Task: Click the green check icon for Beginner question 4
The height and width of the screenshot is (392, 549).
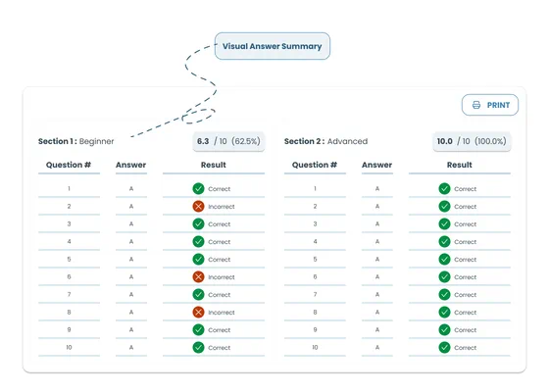Action: [x=198, y=241]
